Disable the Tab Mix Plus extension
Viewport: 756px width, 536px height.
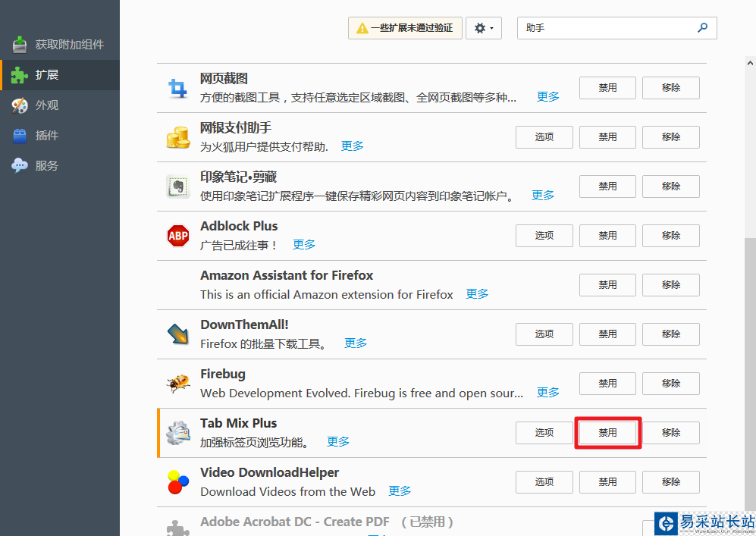pos(607,433)
